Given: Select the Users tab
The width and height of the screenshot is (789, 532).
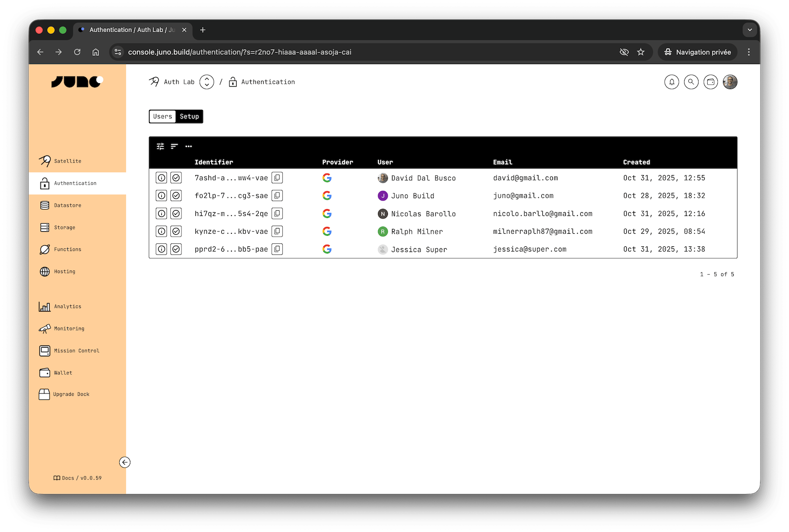Looking at the screenshot, I should click(162, 116).
